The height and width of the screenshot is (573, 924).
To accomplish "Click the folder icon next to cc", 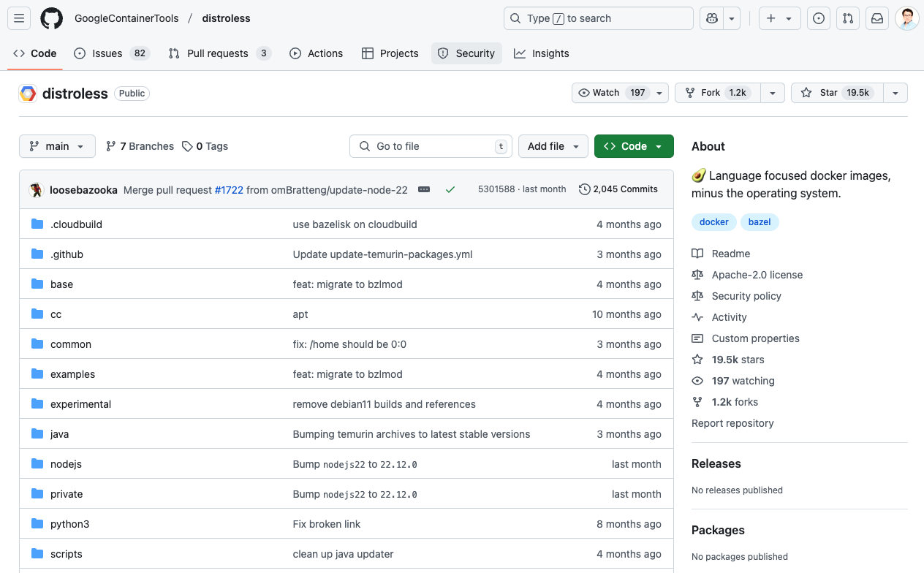I will tap(37, 314).
